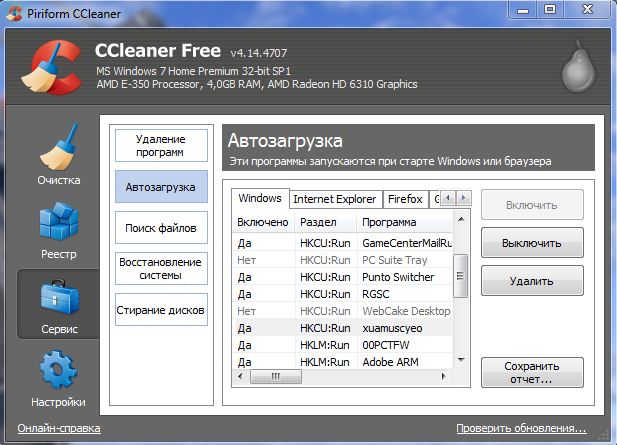The image size is (617, 445).
Task: Click the vertical scrollbar thumb
Action: (x=460, y=276)
